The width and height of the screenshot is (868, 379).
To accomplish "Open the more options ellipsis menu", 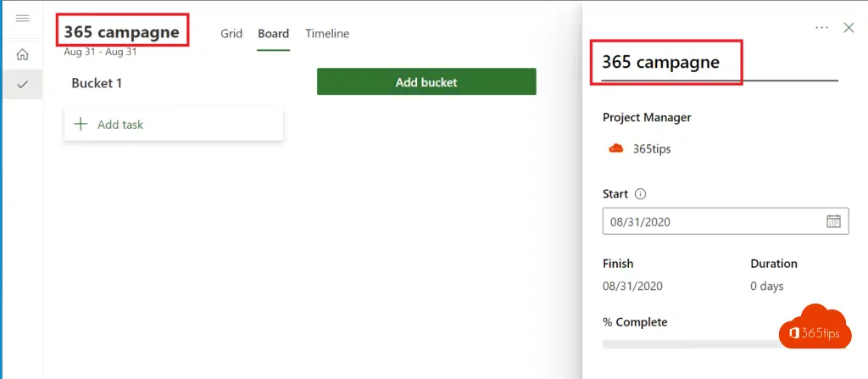I will [821, 28].
